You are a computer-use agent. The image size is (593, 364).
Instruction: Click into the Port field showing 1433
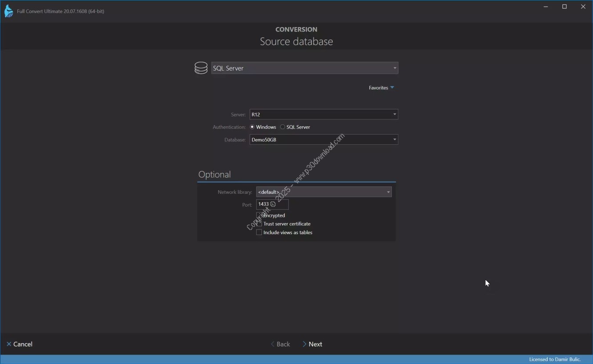coord(272,204)
